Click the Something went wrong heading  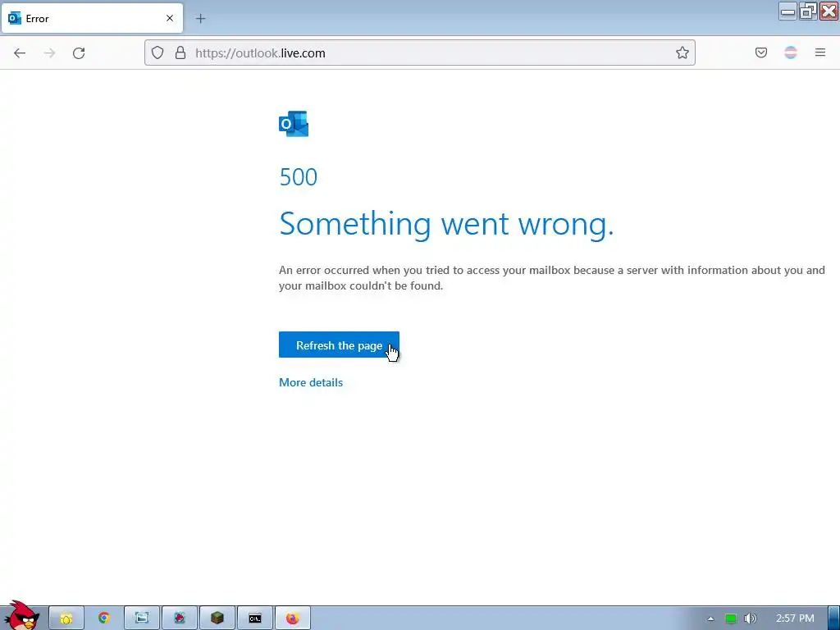pyautogui.click(x=446, y=224)
